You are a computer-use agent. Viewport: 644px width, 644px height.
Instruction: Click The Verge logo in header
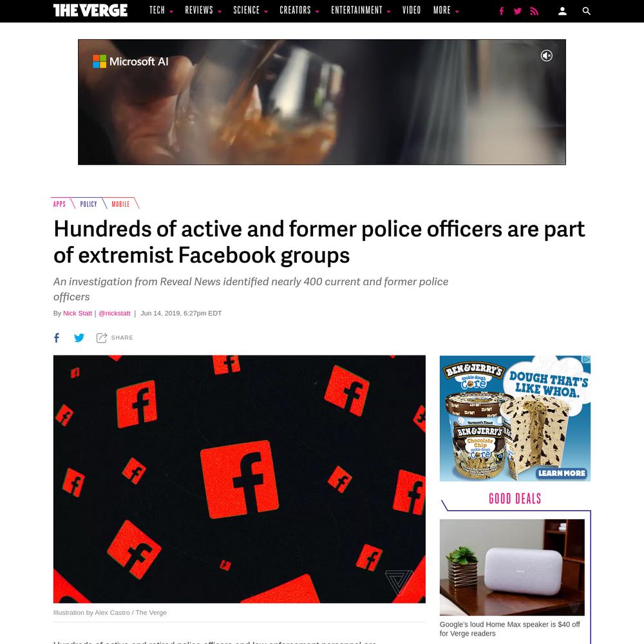point(90,10)
